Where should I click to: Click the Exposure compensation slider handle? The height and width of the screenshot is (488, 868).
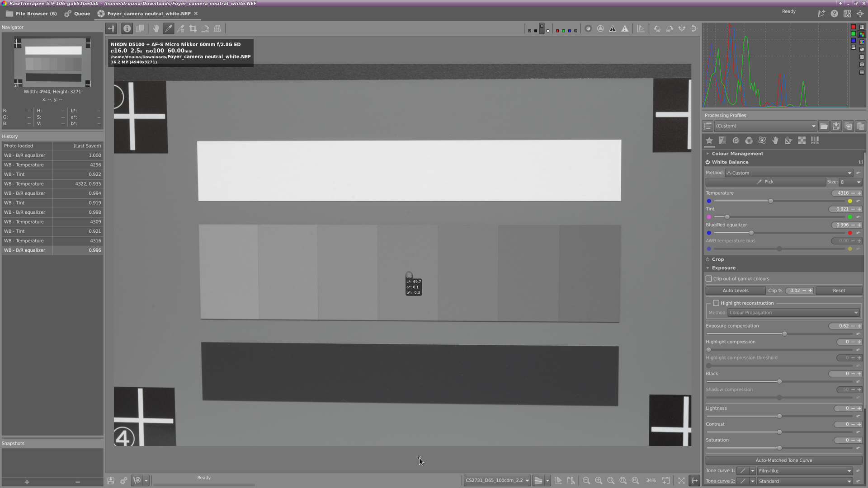(x=784, y=334)
